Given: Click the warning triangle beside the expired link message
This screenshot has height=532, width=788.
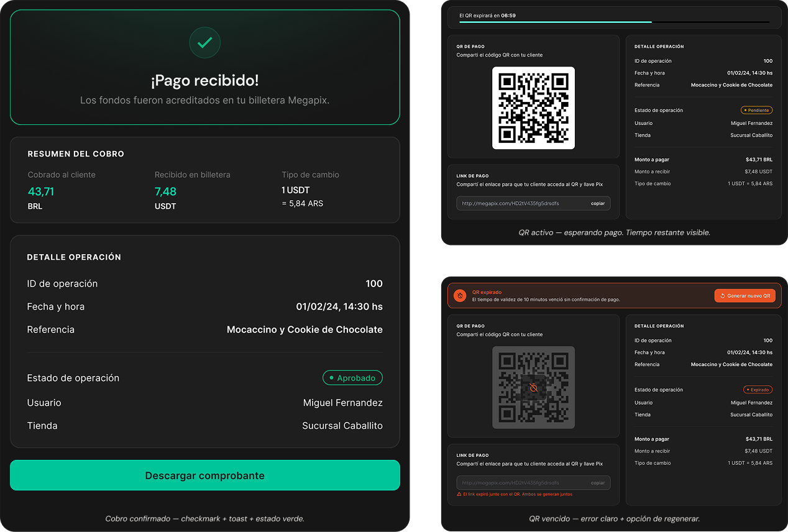Looking at the screenshot, I should click(x=459, y=494).
